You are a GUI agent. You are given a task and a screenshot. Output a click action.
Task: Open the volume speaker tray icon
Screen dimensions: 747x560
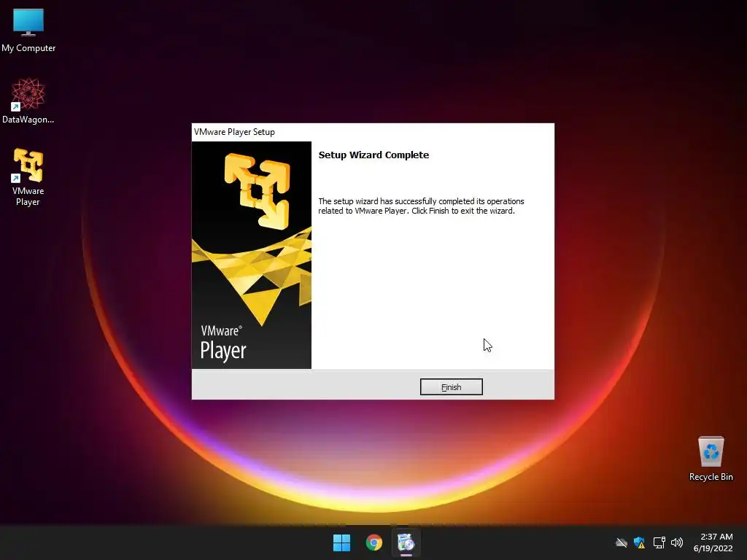[677, 542]
